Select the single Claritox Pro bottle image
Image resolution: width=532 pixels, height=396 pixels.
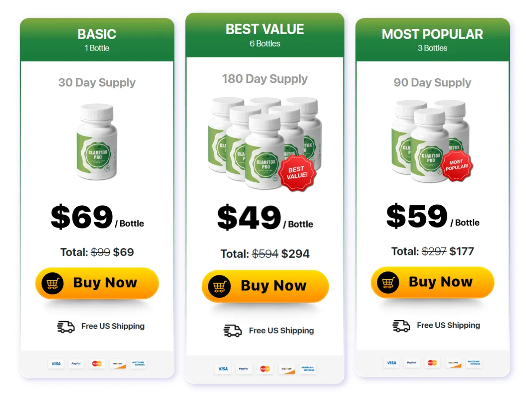tap(97, 142)
